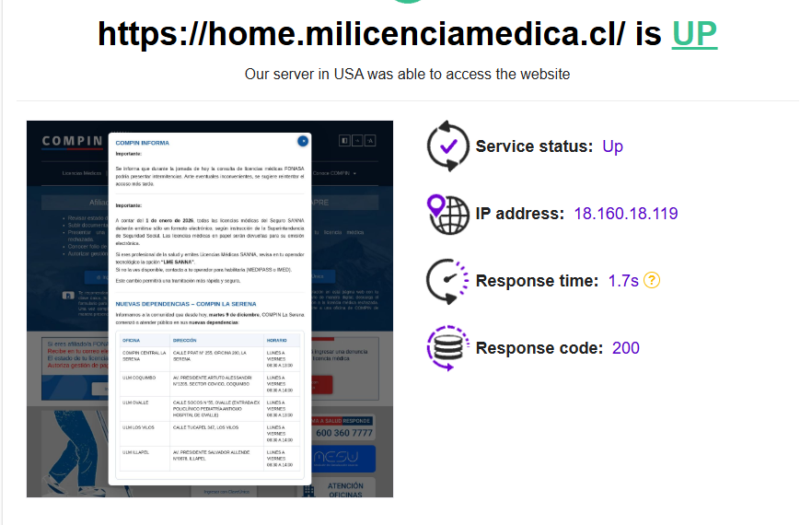Click the service status checkmark icon
This screenshot has height=525, width=812.
click(x=448, y=146)
